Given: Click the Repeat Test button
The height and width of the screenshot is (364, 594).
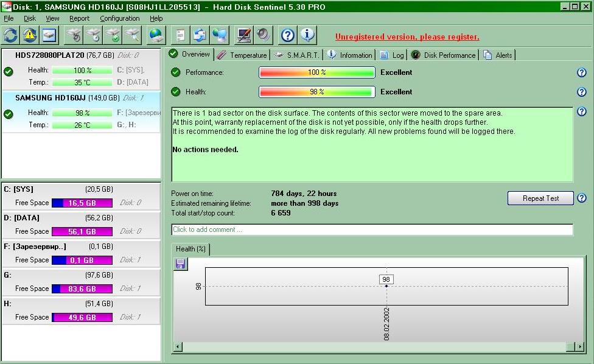Looking at the screenshot, I should coord(540,198).
